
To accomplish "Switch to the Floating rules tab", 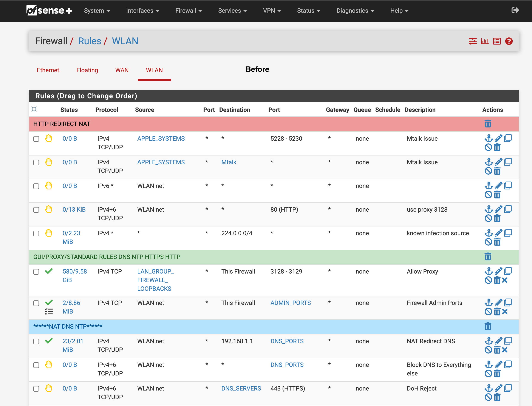I will click(x=87, y=70).
